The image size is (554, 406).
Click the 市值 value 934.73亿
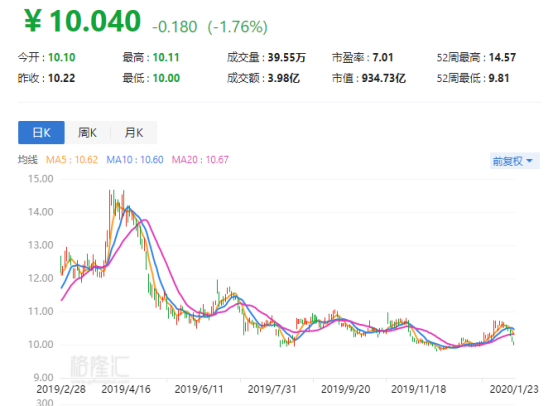click(x=384, y=78)
